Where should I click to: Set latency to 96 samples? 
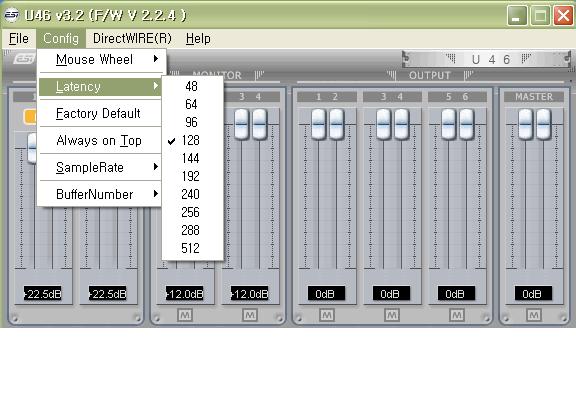click(192, 122)
